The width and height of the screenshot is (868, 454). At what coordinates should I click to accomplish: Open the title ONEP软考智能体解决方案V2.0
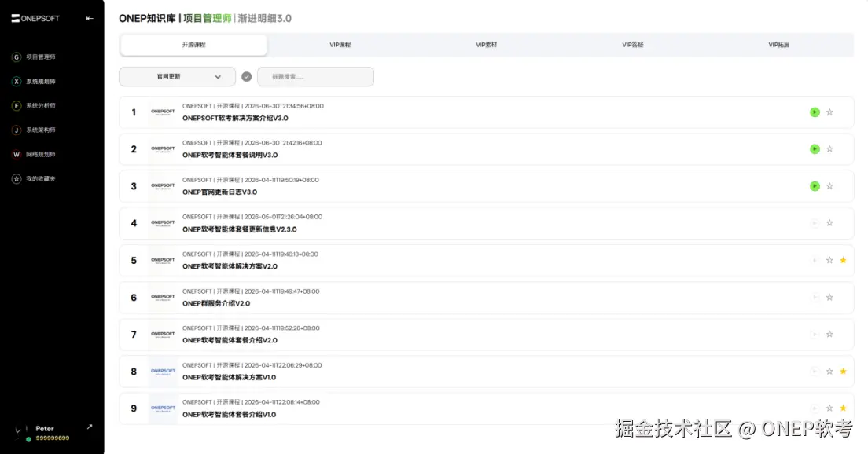click(230, 266)
